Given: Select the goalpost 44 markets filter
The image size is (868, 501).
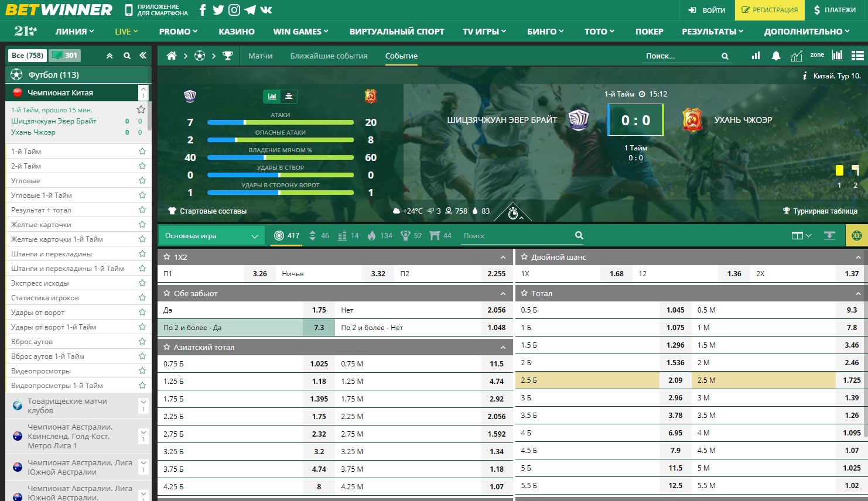Looking at the screenshot, I should (440, 235).
